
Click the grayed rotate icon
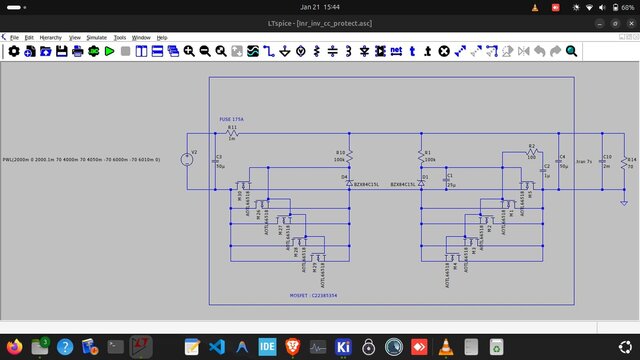pyautogui.click(x=508, y=51)
